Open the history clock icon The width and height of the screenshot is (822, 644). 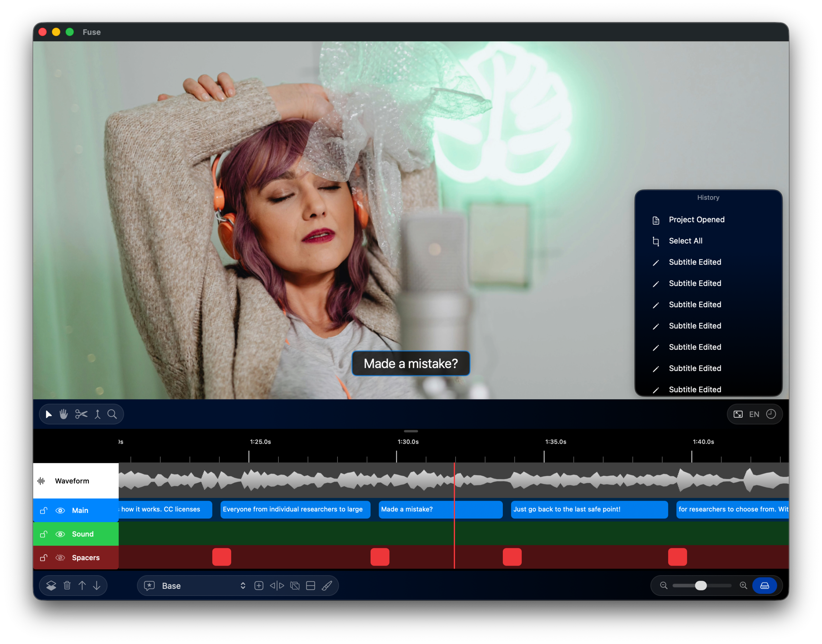[x=771, y=414]
